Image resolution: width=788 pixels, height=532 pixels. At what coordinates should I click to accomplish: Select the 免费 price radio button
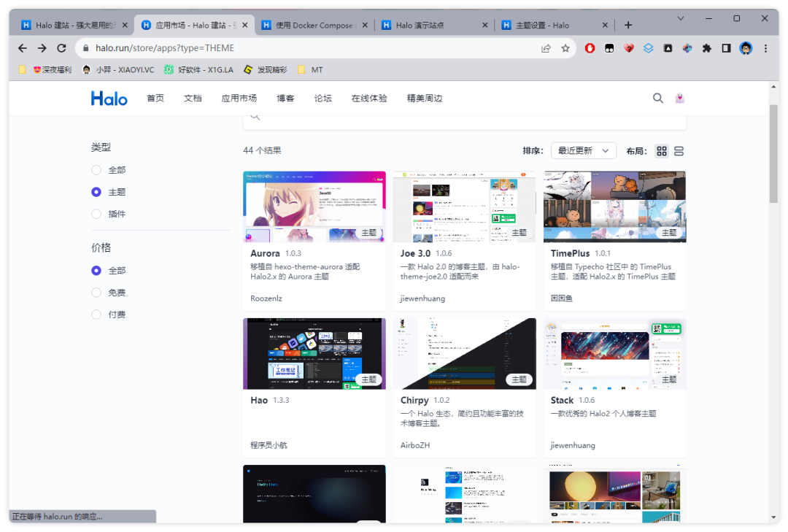pos(96,293)
